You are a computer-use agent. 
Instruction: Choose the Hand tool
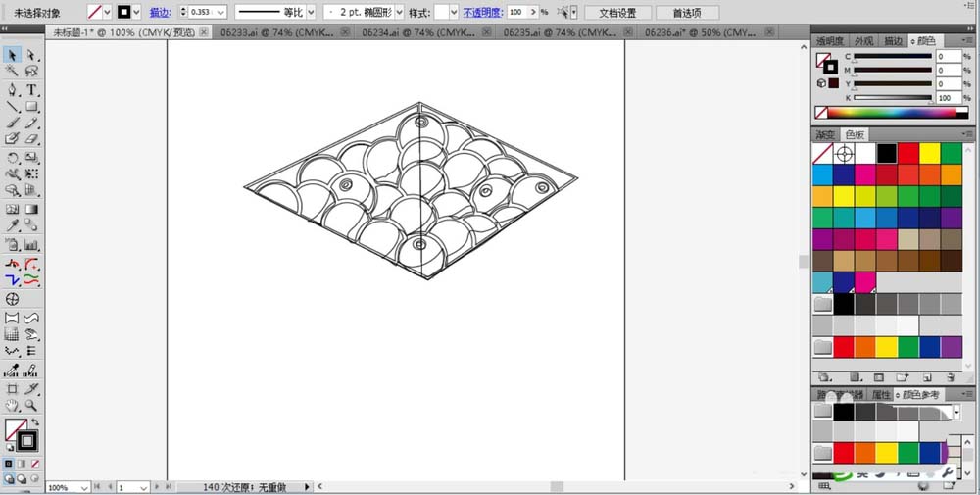[13, 405]
